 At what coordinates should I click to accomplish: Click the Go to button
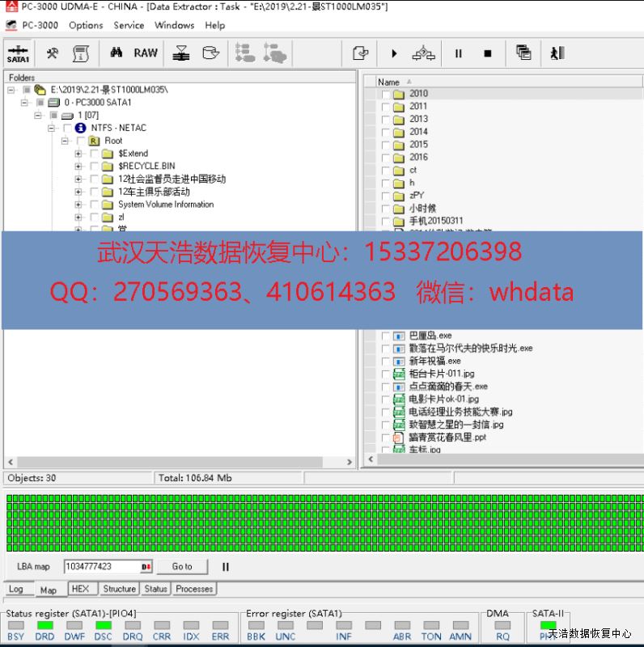point(182,567)
